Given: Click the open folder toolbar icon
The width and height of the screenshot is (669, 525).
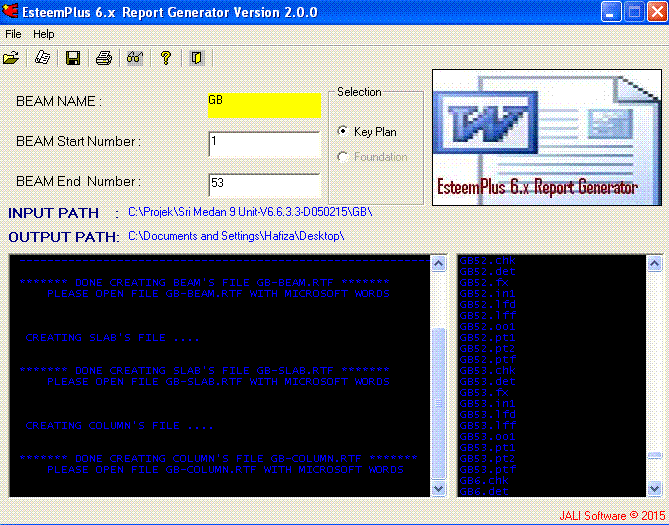Looking at the screenshot, I should [x=11, y=58].
